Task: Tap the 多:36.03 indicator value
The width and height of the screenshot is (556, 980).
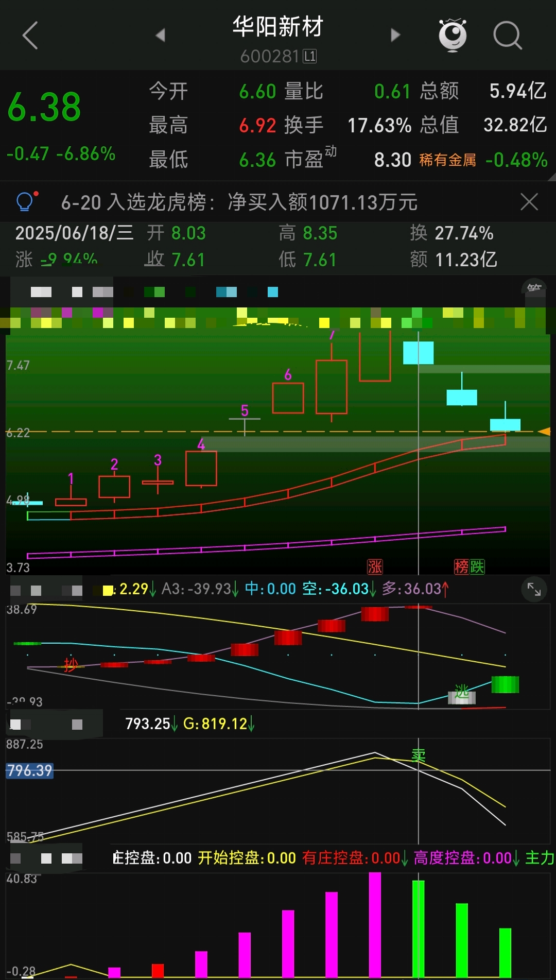Action: coord(415,589)
